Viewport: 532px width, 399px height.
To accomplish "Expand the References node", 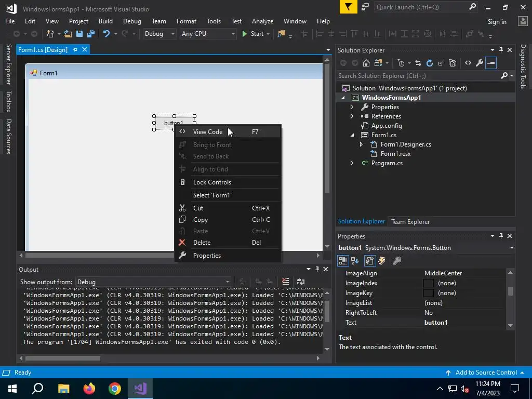I will tap(352, 116).
